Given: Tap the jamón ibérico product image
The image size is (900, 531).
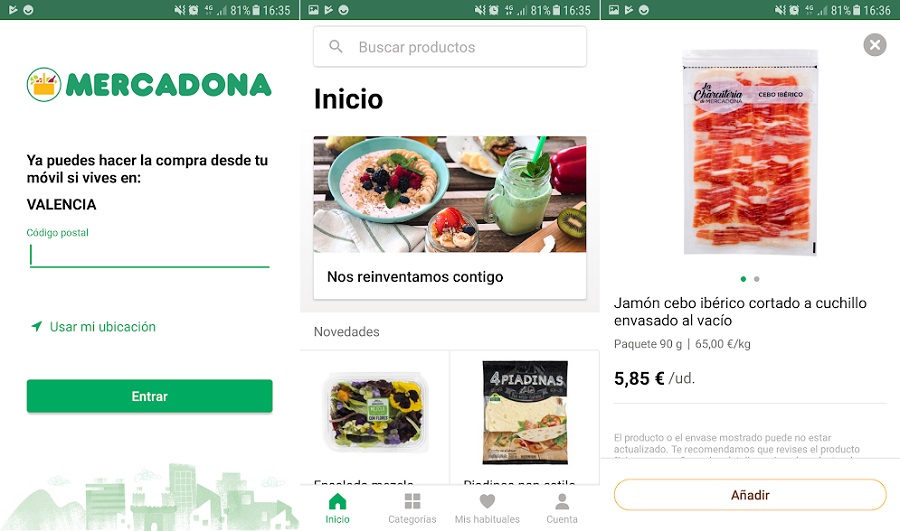Looking at the screenshot, I should (750, 152).
